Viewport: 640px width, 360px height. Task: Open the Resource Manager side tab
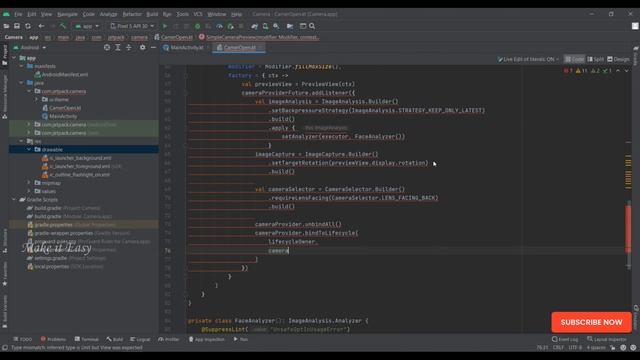4,96
